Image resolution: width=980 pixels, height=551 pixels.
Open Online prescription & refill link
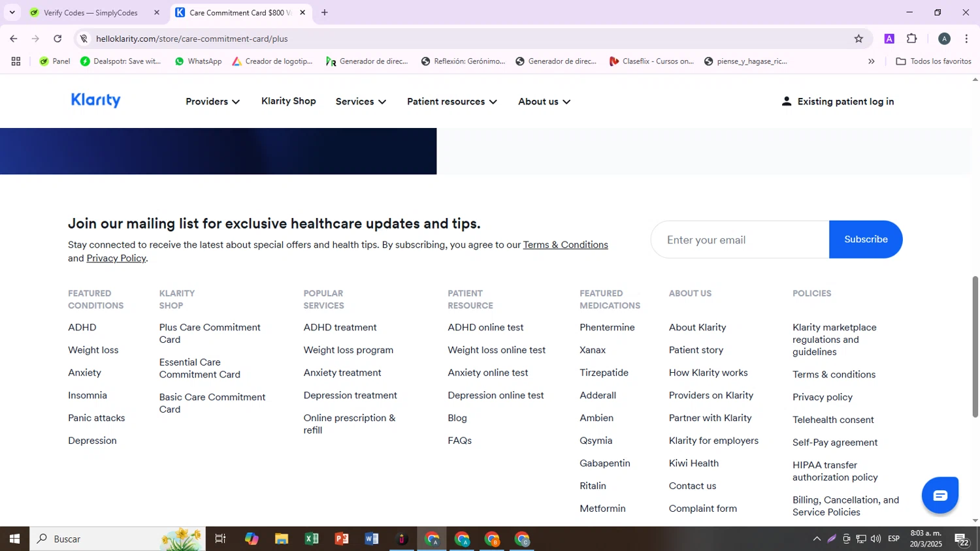(350, 424)
